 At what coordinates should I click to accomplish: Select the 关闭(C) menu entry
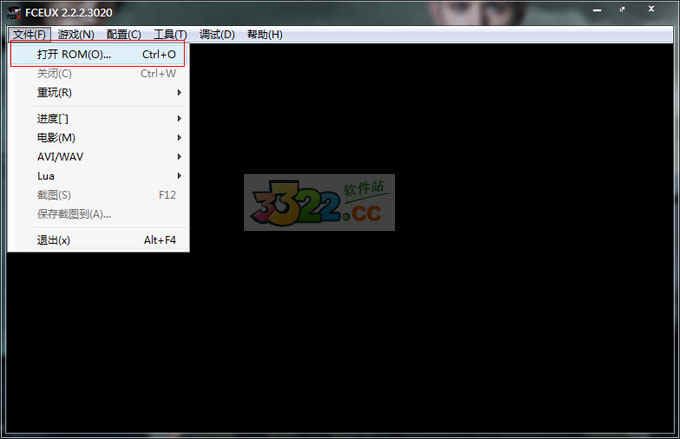pyautogui.click(x=98, y=73)
